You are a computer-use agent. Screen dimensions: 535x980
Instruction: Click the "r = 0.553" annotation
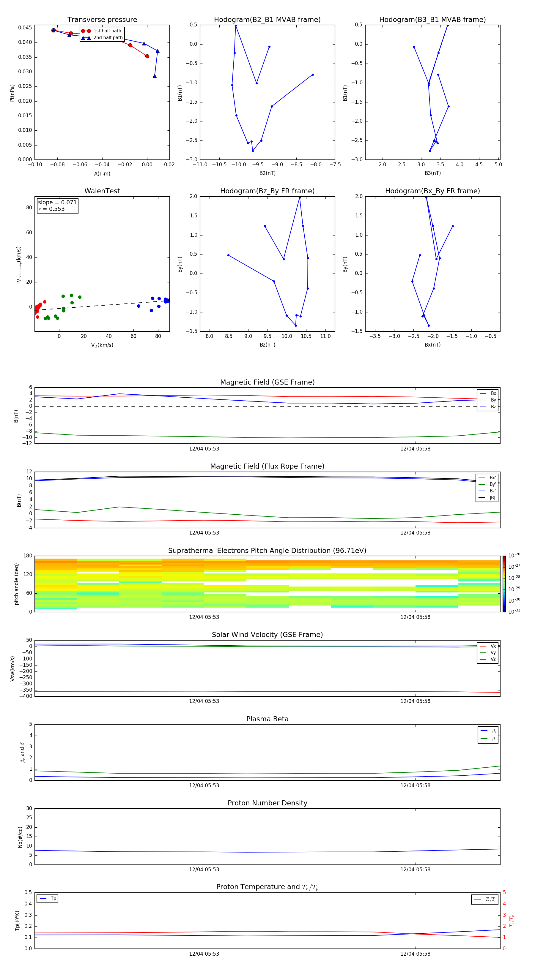coord(51,209)
